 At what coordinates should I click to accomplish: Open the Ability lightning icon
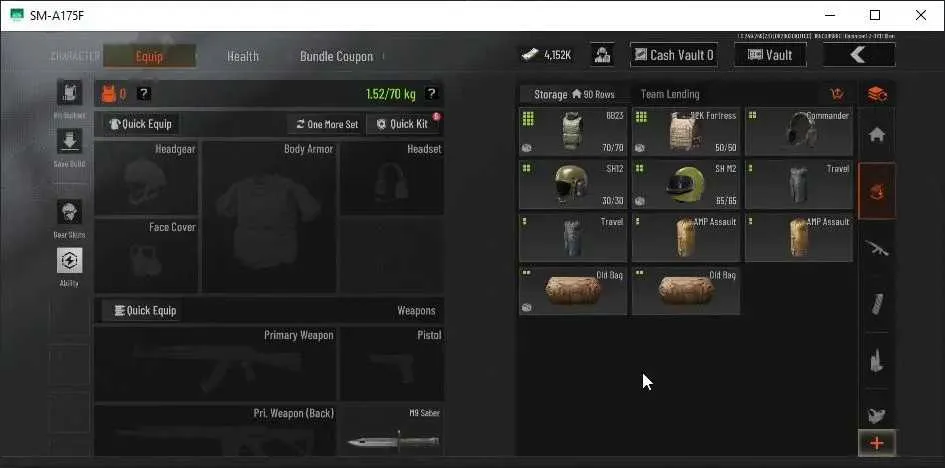[x=69, y=260]
